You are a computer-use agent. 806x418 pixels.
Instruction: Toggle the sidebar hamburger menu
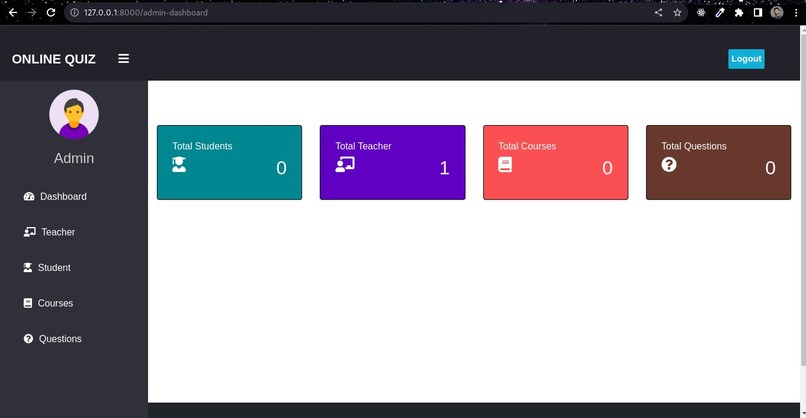pyautogui.click(x=123, y=59)
